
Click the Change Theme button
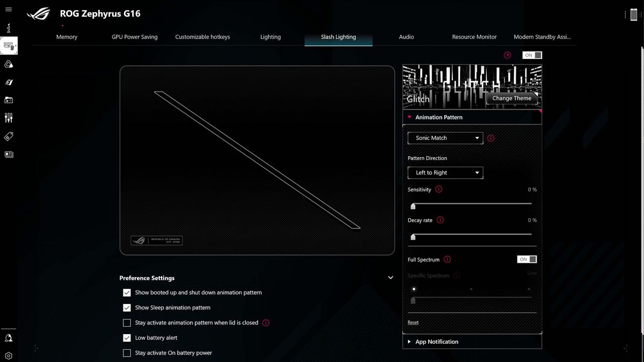(x=512, y=98)
